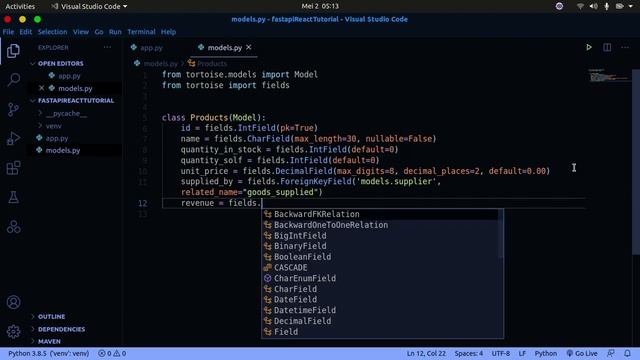Click Go Live in the status bar

click(582, 353)
